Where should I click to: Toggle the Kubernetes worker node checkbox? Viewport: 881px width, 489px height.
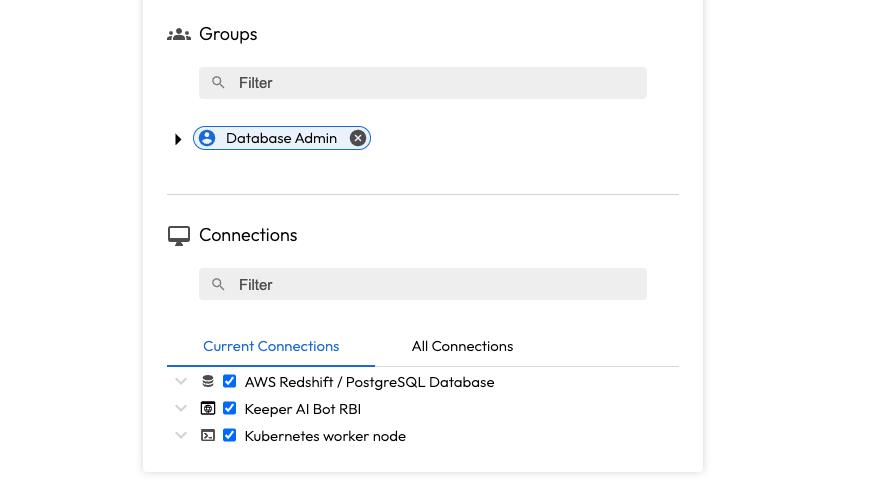[x=230, y=436]
